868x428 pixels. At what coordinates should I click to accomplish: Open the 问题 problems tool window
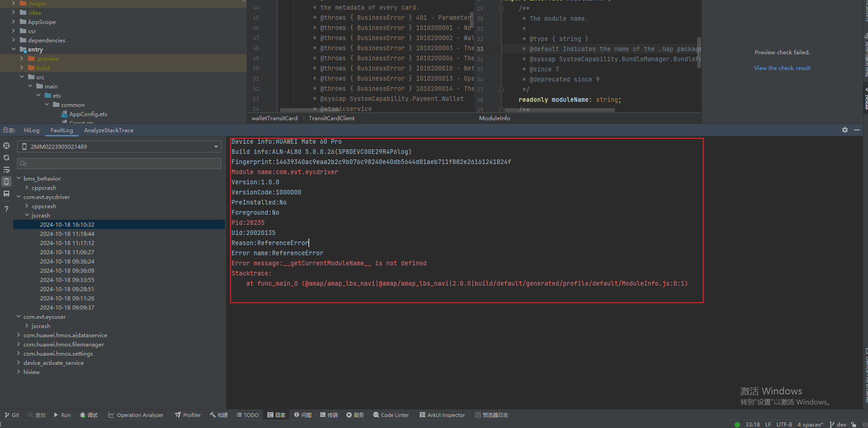point(303,415)
